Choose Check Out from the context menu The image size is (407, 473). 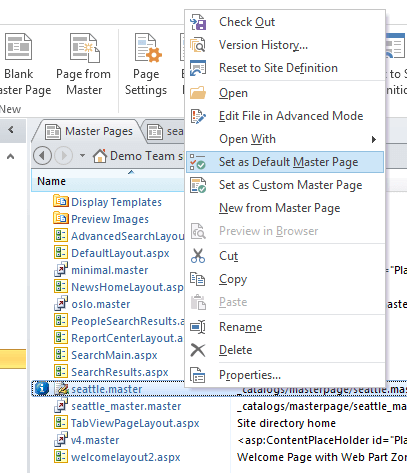[247, 22]
